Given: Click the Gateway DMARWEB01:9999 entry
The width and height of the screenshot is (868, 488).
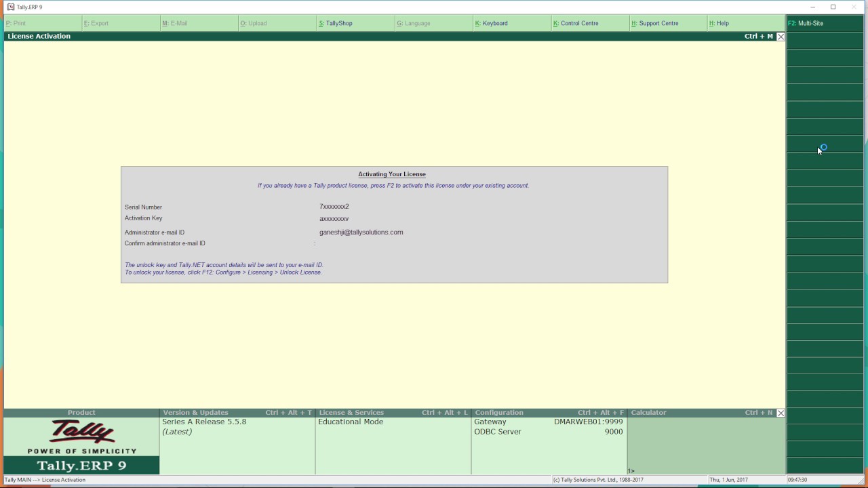Looking at the screenshot, I should pyautogui.click(x=548, y=422).
